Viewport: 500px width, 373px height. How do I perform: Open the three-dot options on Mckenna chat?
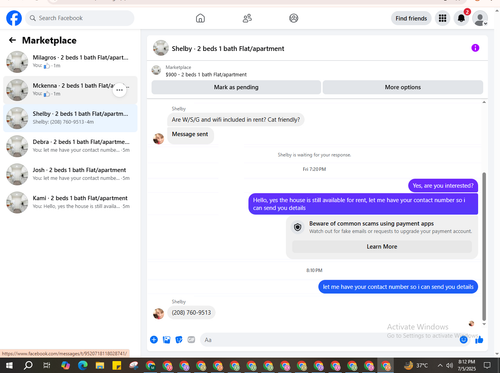coord(119,90)
